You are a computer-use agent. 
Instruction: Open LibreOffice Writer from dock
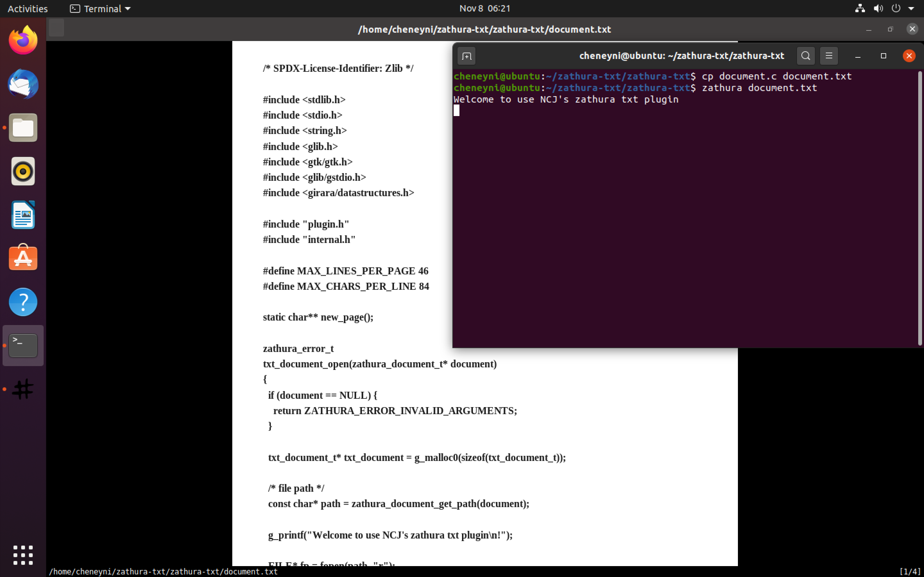point(23,215)
